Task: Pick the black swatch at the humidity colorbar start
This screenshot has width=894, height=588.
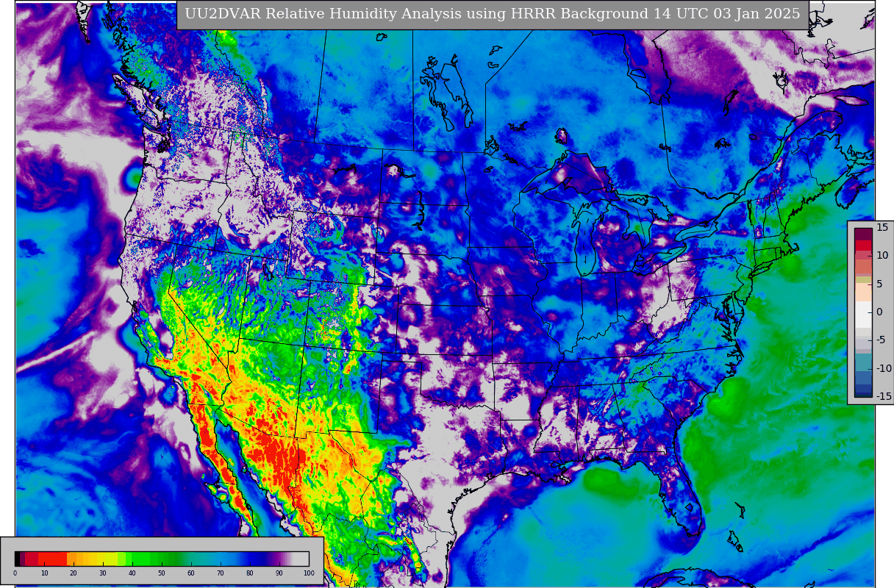Action: (17, 559)
